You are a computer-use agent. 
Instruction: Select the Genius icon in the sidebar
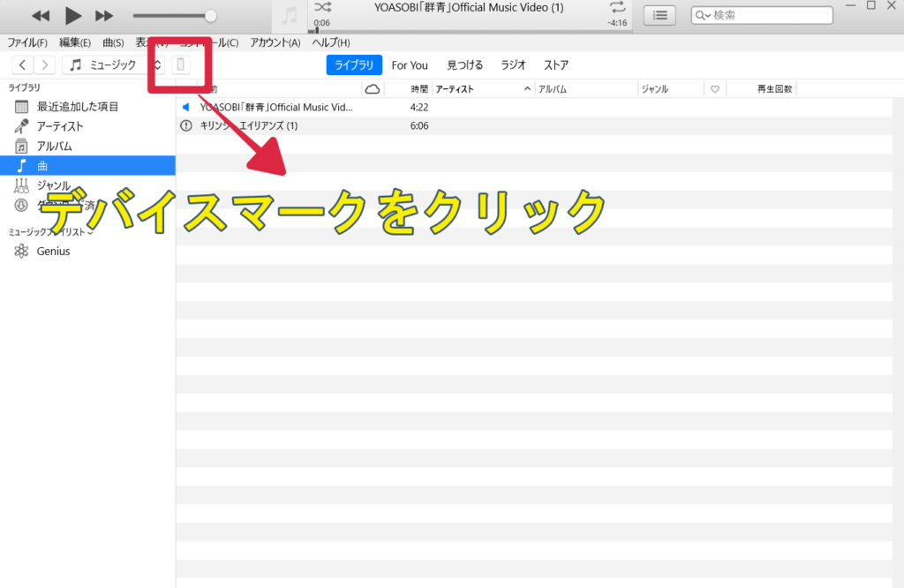pyautogui.click(x=21, y=251)
